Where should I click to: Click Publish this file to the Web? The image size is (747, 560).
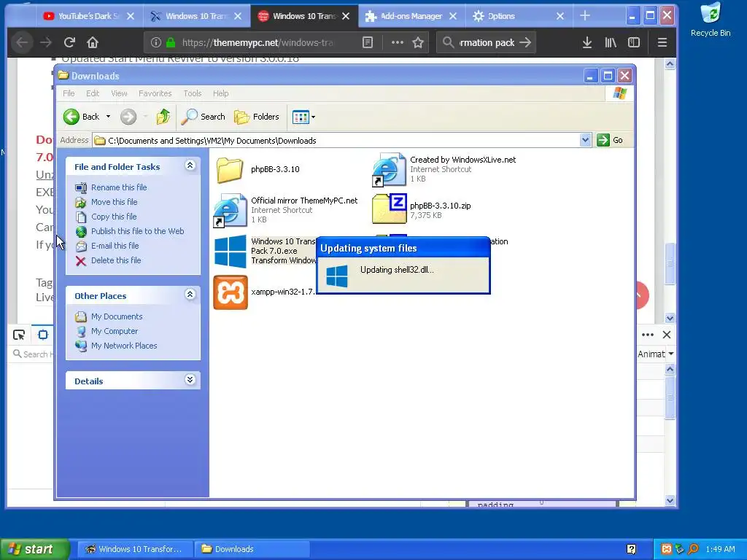pyautogui.click(x=137, y=231)
